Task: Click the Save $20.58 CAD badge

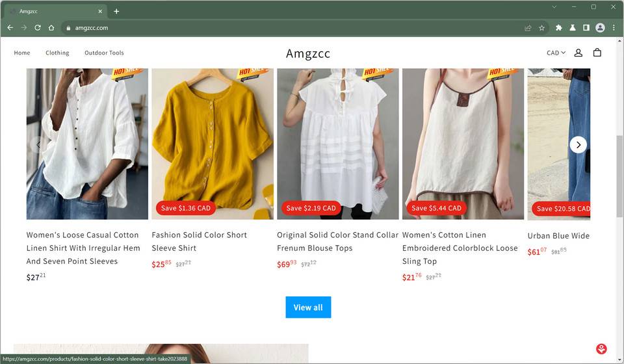Action: point(562,209)
